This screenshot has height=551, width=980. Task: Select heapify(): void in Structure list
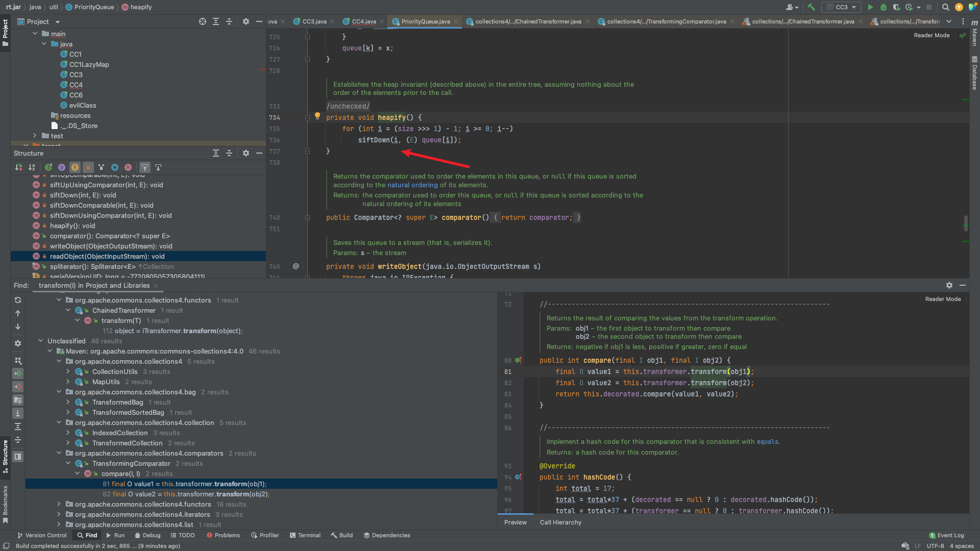pos(72,226)
